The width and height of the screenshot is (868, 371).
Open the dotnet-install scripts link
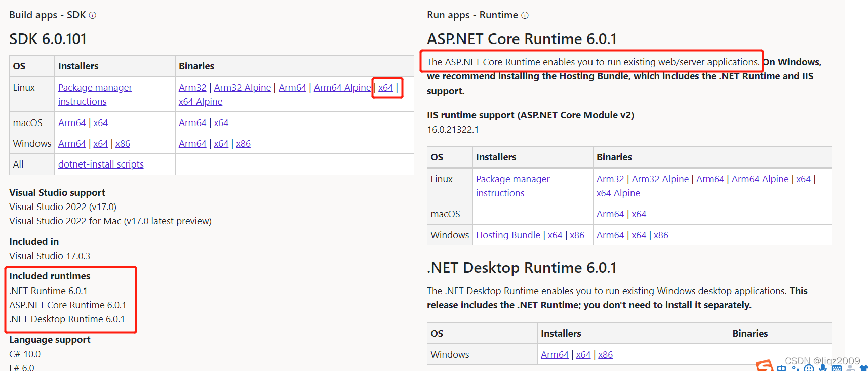coord(101,164)
